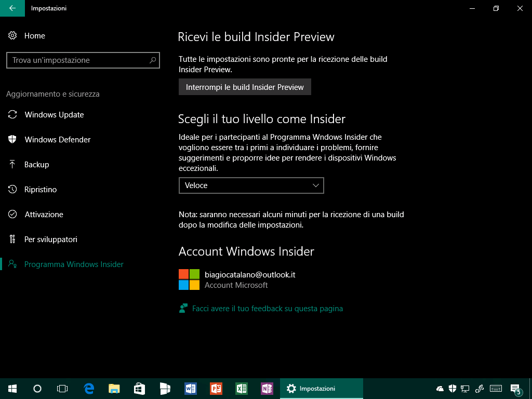Click the biagiocatalano@outlook.it account entry
This screenshot has height=399, width=532.
pos(250,274)
